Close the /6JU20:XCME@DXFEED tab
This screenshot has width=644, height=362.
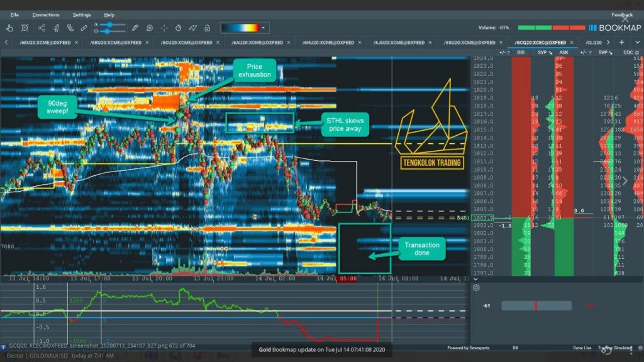pyautogui.click(x=430, y=43)
